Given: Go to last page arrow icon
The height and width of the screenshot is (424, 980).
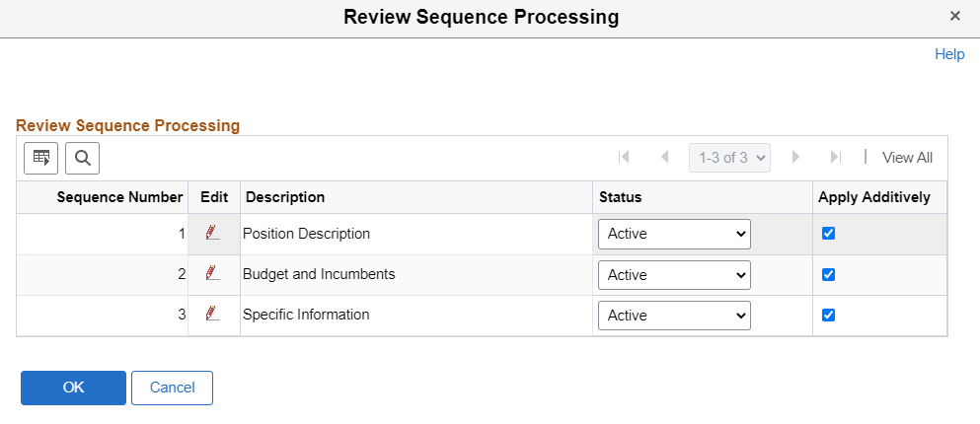Looking at the screenshot, I should coord(836,157).
